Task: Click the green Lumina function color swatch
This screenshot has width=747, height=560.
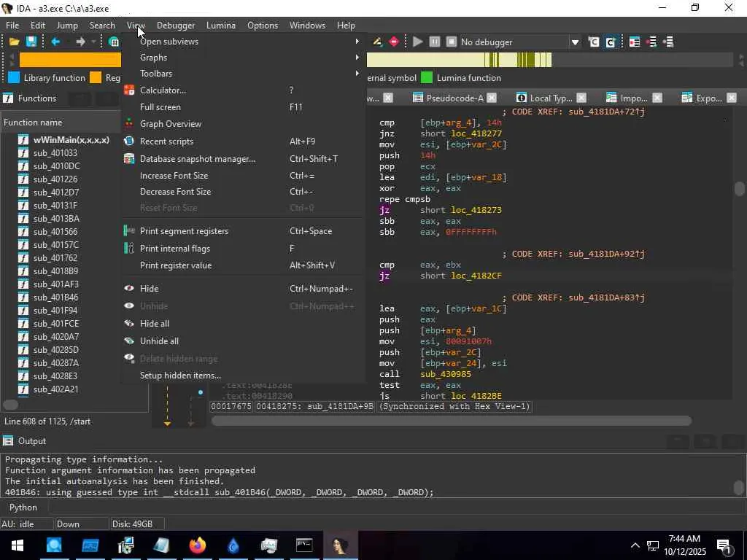Action: tap(427, 77)
